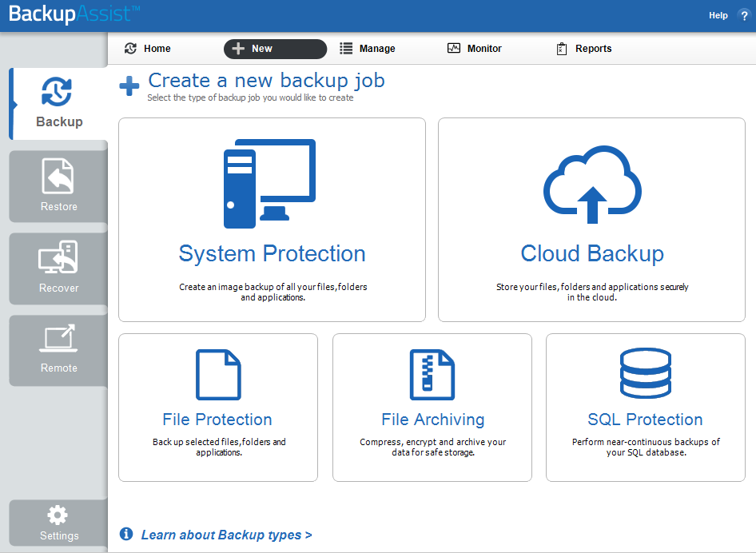Click the 'Back up selected files' description text
This screenshot has height=553, width=756.
click(x=219, y=447)
